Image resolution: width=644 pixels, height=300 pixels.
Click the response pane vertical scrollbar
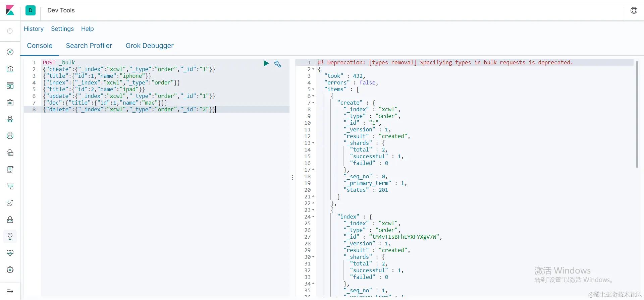(x=637, y=114)
